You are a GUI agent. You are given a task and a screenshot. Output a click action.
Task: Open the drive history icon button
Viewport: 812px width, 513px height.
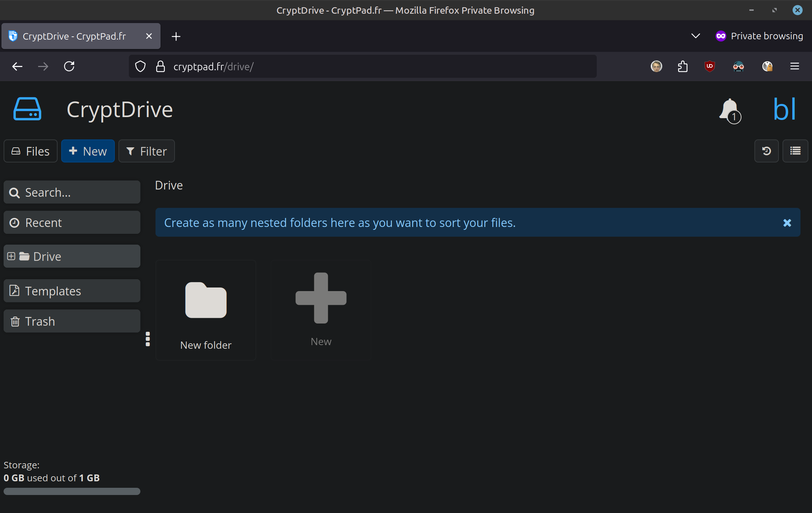(x=766, y=151)
